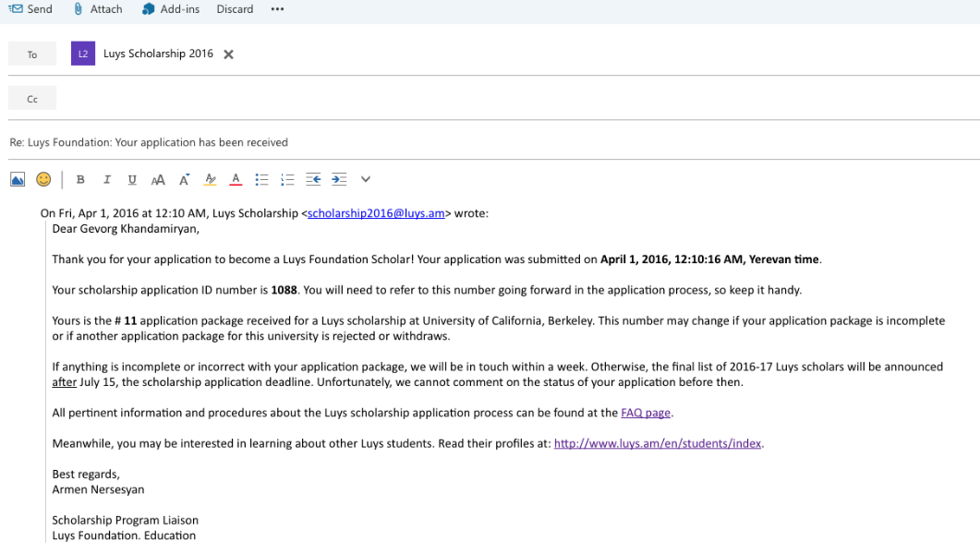This screenshot has width=980, height=554.
Task: Click the application ID 1088
Action: [x=284, y=291]
